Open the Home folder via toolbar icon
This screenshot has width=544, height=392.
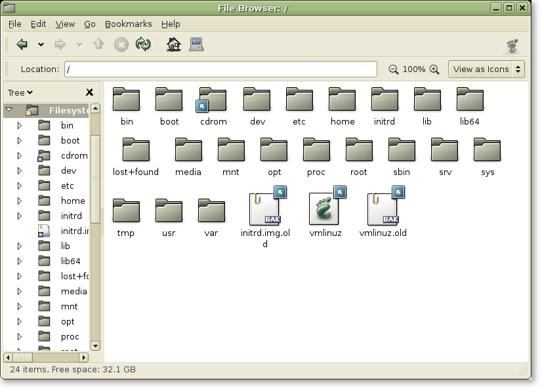coord(173,45)
